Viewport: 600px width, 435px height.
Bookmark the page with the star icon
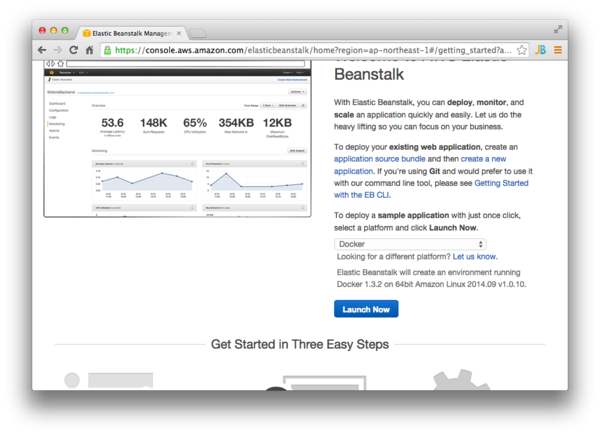click(522, 50)
